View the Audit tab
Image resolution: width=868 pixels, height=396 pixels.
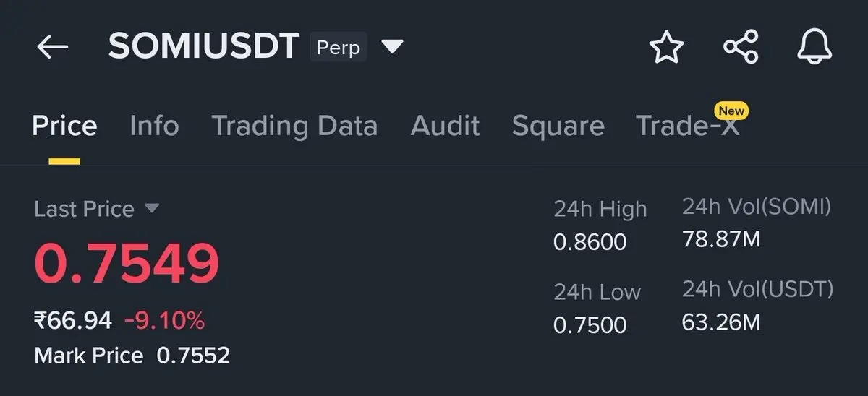445,126
